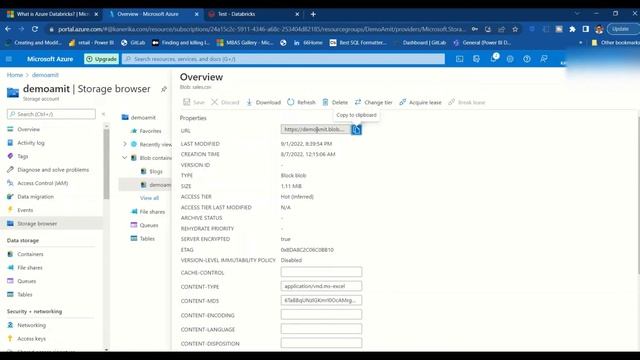Click the CONTENT-ENCODING input field

click(x=321, y=315)
